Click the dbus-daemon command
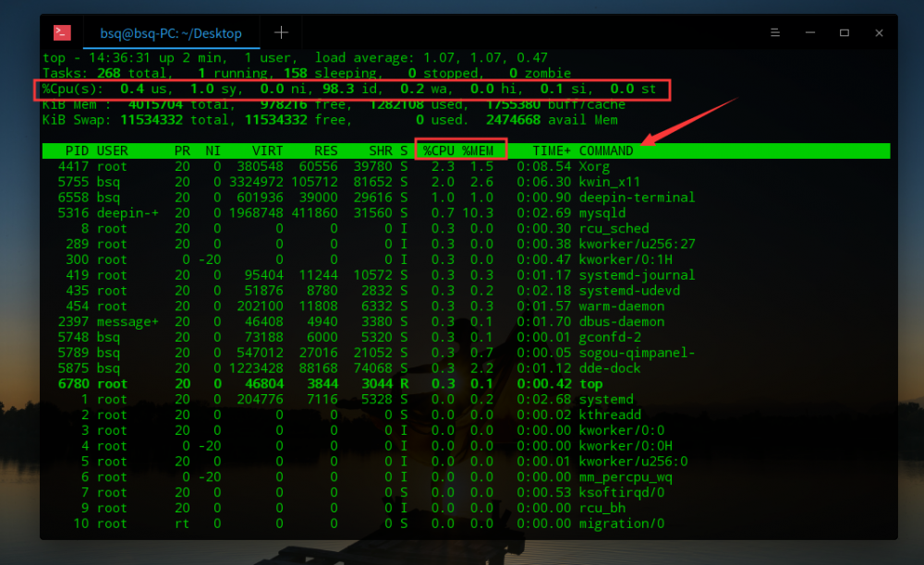This screenshot has height=565, width=924. click(x=622, y=321)
